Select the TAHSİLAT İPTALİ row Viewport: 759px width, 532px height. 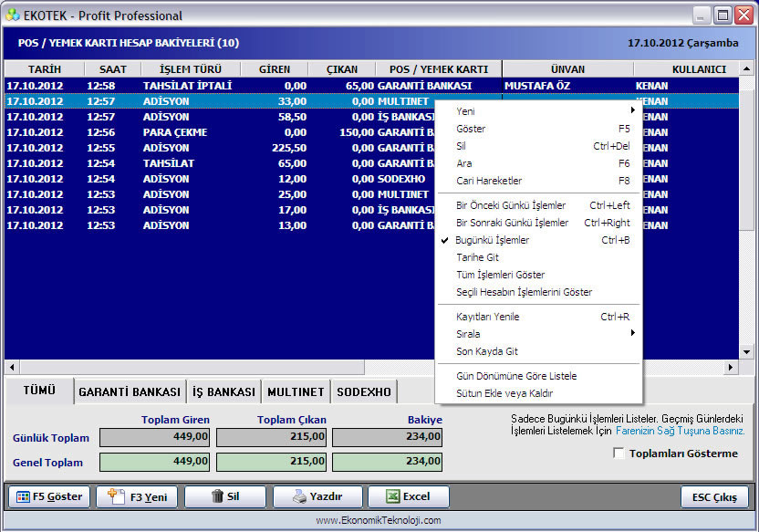coord(372,86)
